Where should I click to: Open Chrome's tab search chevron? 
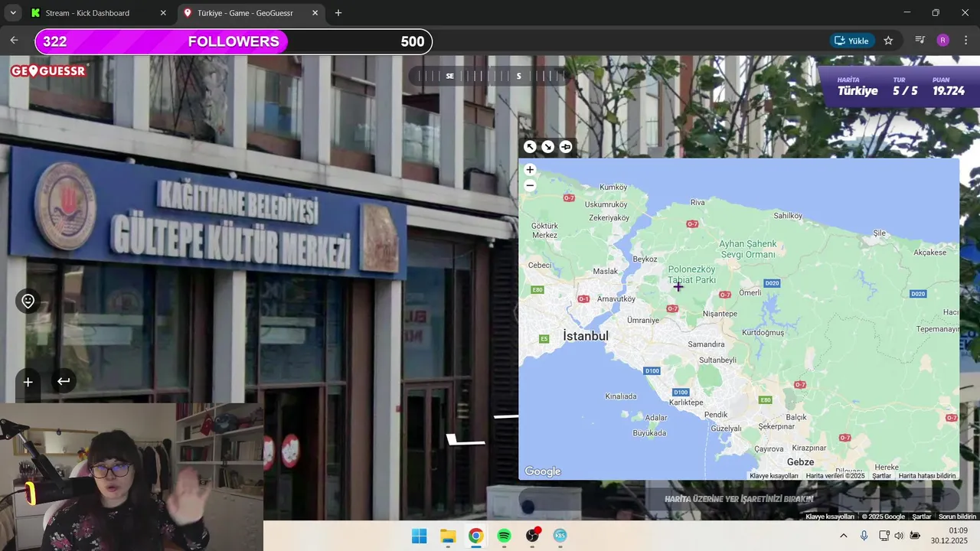pos(13,13)
